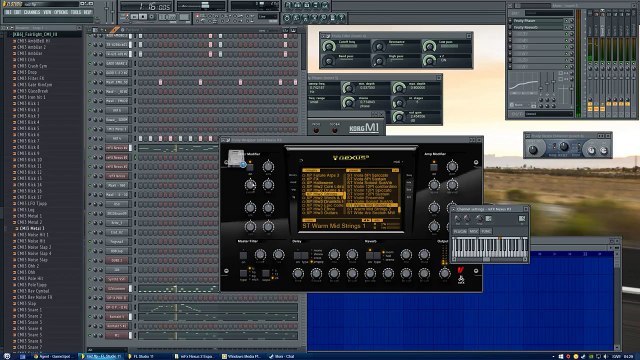
Task: Click the transport stop button
Action: (x=143, y=17)
